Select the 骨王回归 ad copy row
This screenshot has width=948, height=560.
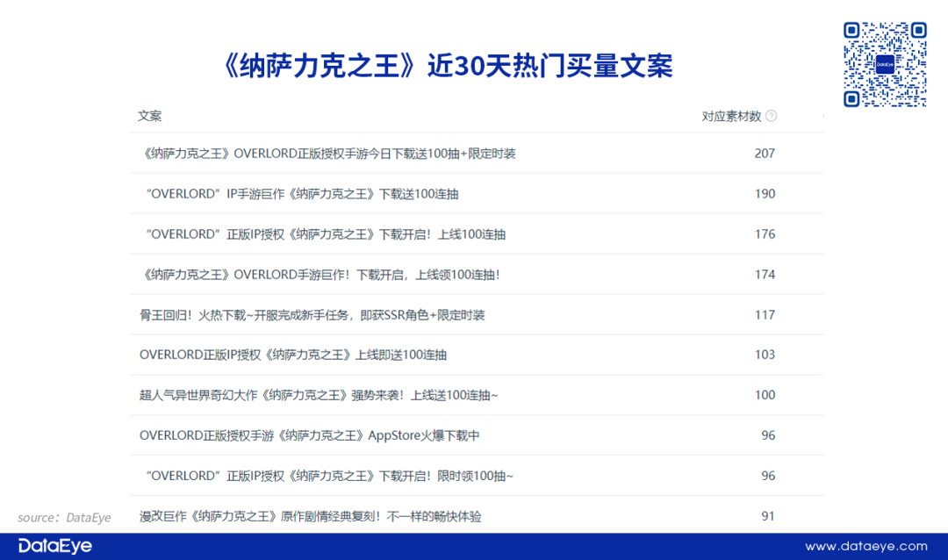tap(312, 315)
